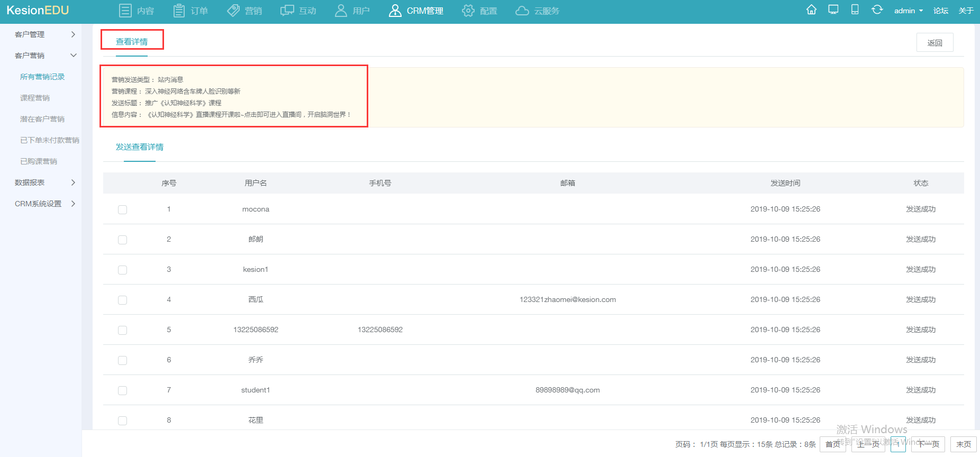Image resolution: width=980 pixels, height=457 pixels.
Task: Click the 返回 back button
Action: coord(934,43)
